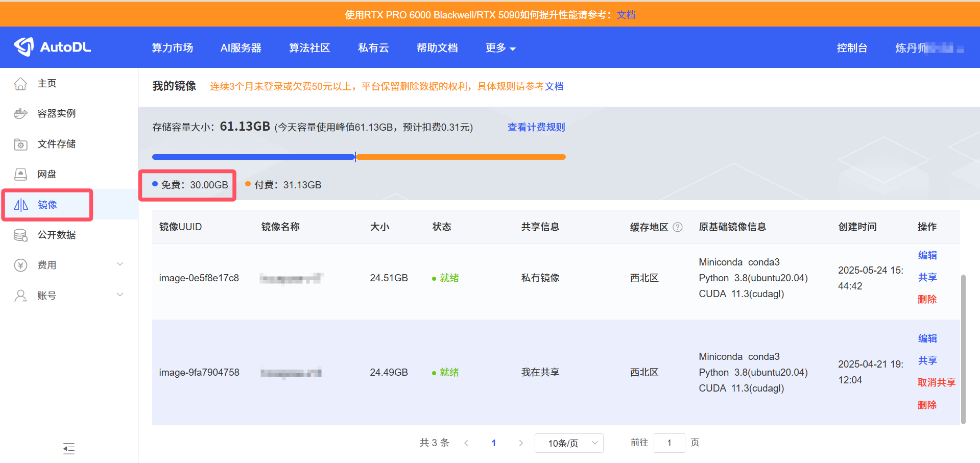Share image-0e5f8e17c8 using 共享

[x=927, y=277]
